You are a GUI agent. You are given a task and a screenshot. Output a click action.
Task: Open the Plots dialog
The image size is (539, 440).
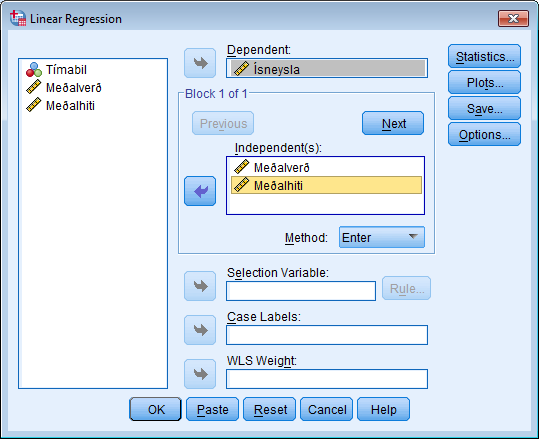(484, 82)
